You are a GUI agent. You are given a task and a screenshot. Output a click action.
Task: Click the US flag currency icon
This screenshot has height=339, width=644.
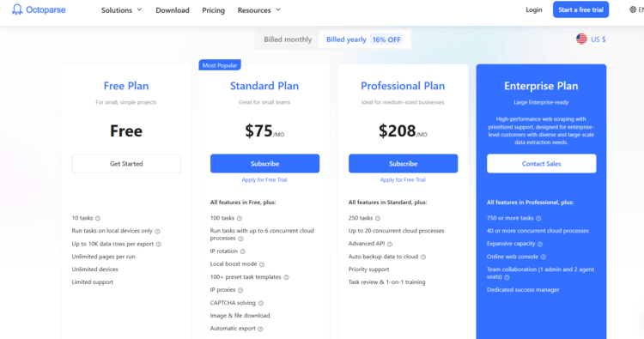pyautogui.click(x=581, y=39)
